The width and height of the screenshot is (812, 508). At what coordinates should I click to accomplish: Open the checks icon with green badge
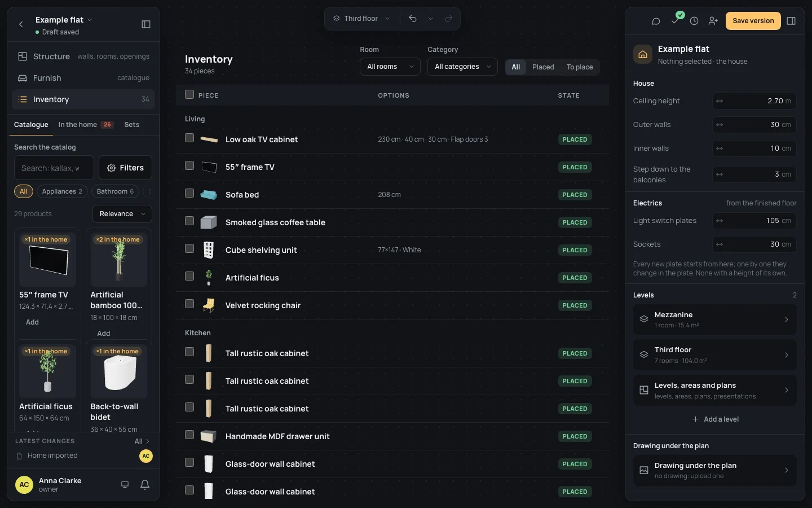pyautogui.click(x=676, y=20)
